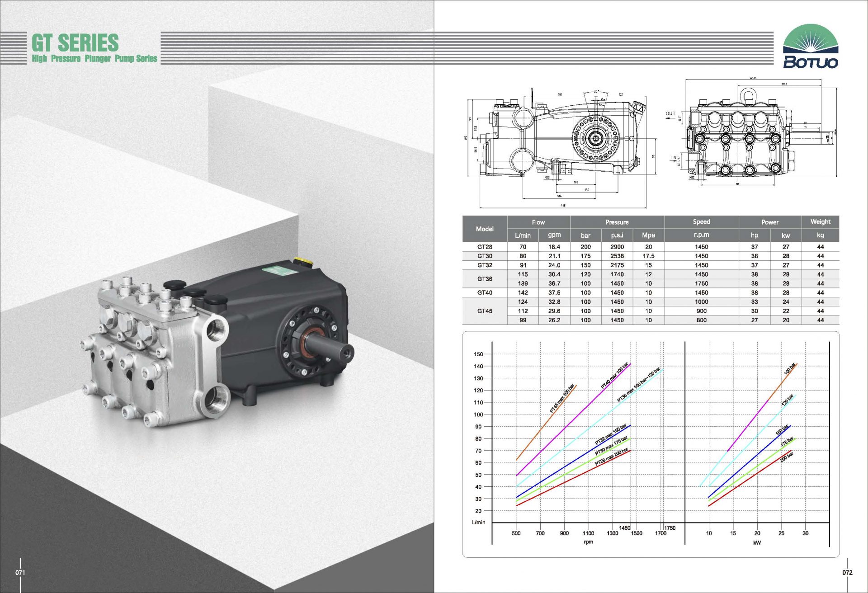Click page number 072

[x=847, y=572]
